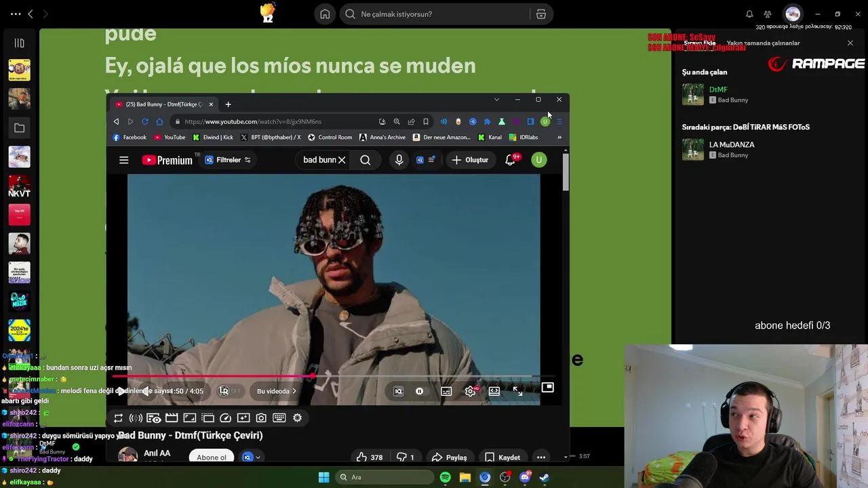Open playback speed gauge icon under video
Screen dimensions: 868x488
click(226, 418)
